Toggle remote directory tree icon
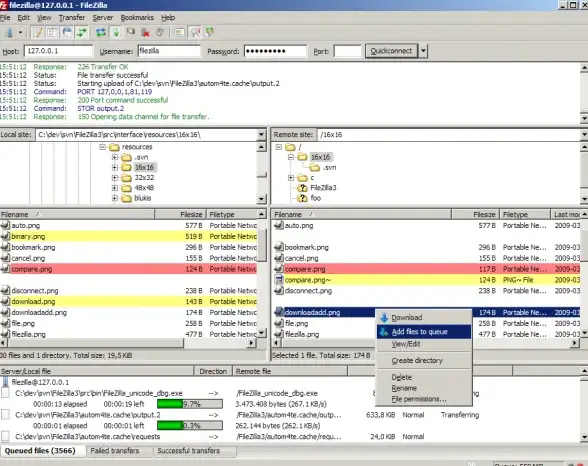 (67, 33)
